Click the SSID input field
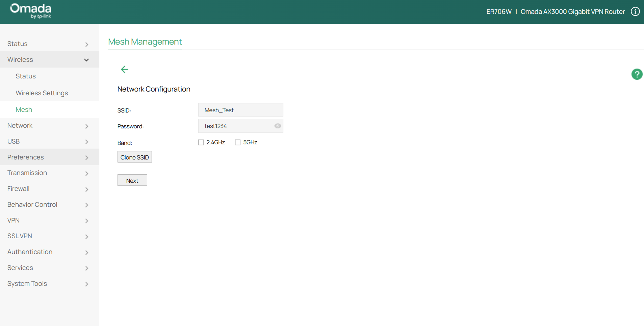This screenshot has width=644, height=326. pos(241,110)
